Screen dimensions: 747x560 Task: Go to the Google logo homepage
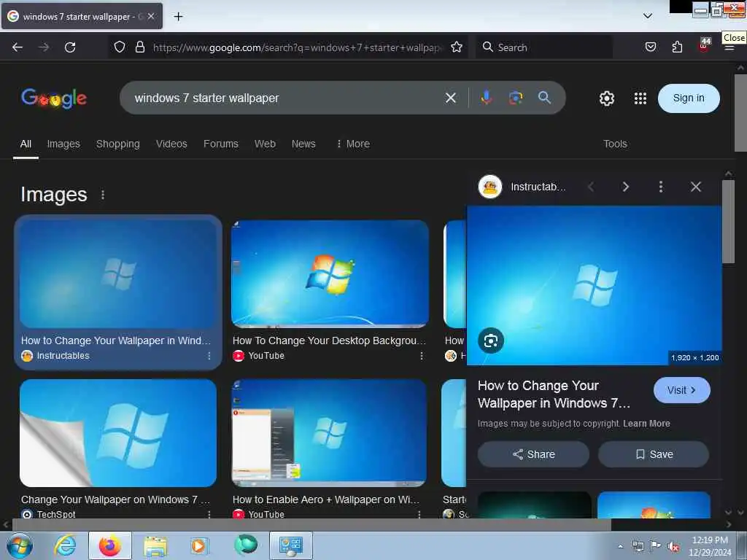pos(54,98)
